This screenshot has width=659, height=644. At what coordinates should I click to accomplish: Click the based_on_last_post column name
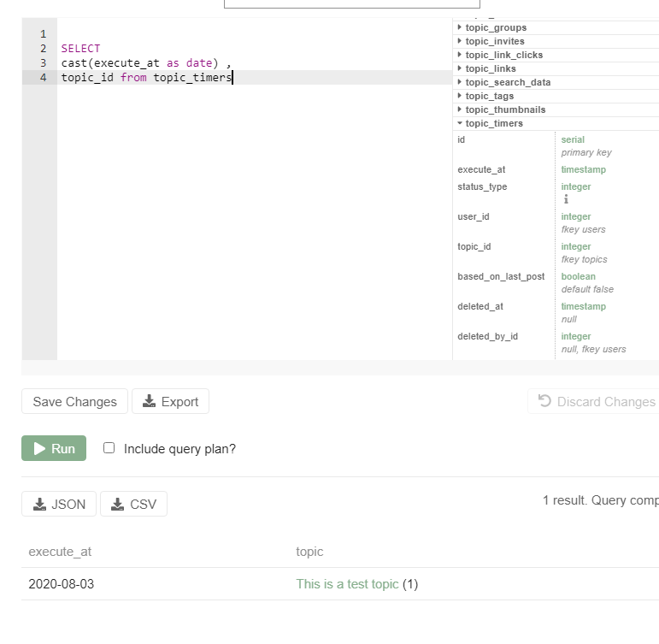pos(501,276)
